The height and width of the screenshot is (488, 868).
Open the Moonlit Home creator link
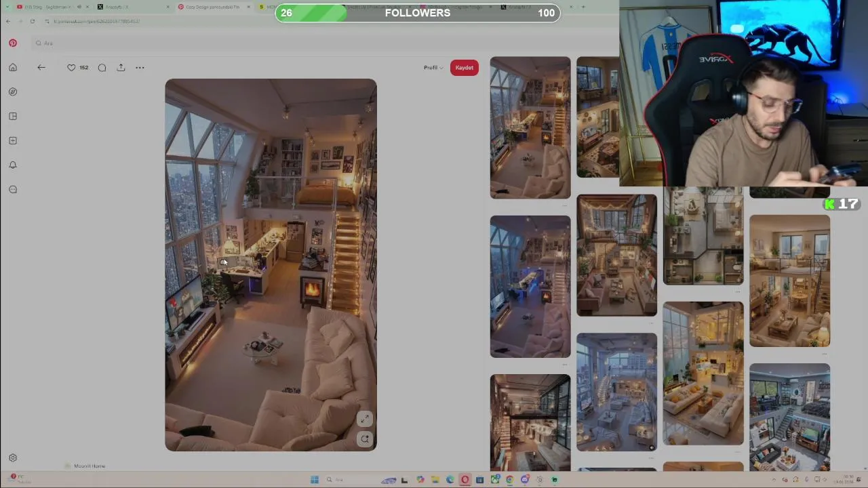[90, 466]
